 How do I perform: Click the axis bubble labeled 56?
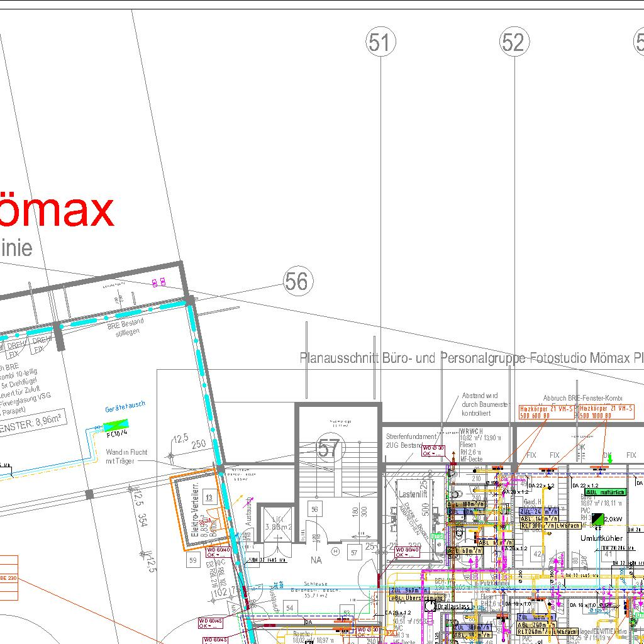(x=297, y=281)
